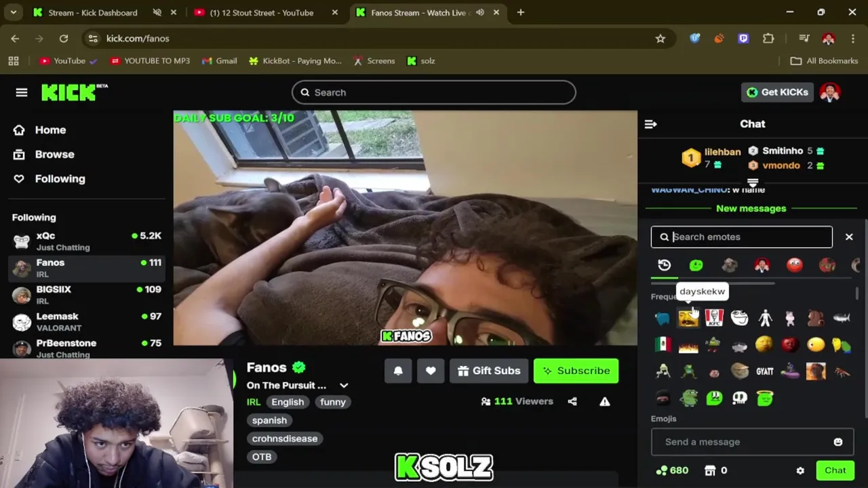The width and height of the screenshot is (868, 488).
Task: Open BIGSIIX channel from Following list
Action: point(87,295)
